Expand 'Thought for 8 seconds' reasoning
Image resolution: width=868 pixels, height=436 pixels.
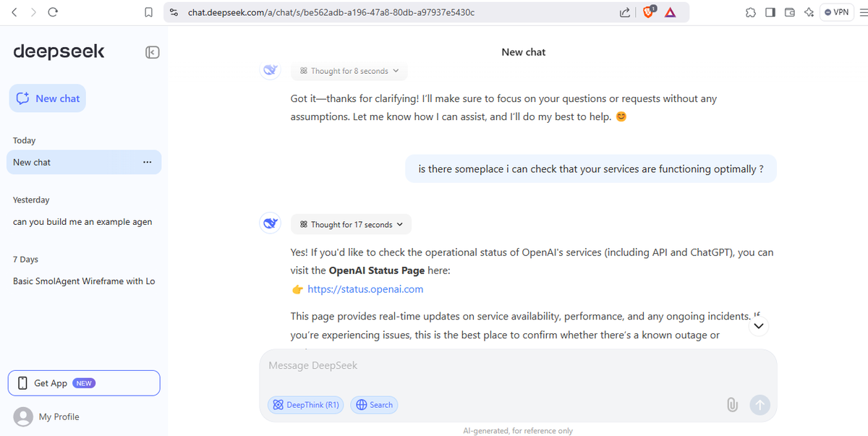pos(349,71)
